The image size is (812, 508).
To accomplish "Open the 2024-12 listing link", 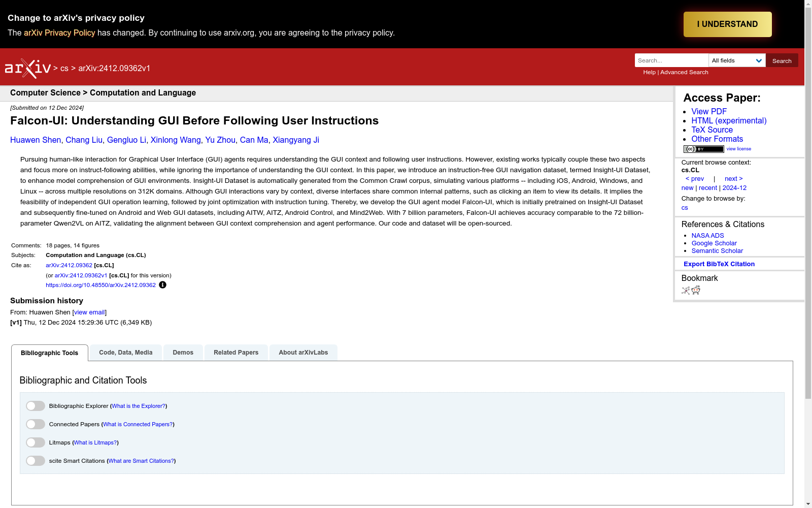I will coord(734,188).
